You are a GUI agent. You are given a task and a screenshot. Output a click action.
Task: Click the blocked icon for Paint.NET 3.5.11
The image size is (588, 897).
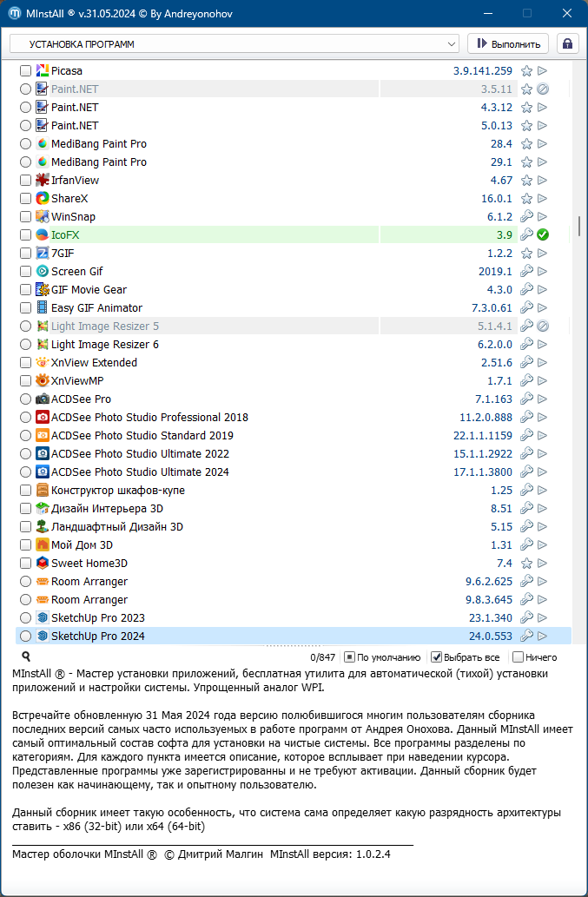543,89
